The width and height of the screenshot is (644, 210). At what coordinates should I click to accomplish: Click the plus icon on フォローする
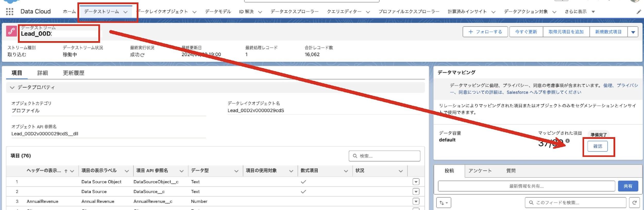pos(471,32)
